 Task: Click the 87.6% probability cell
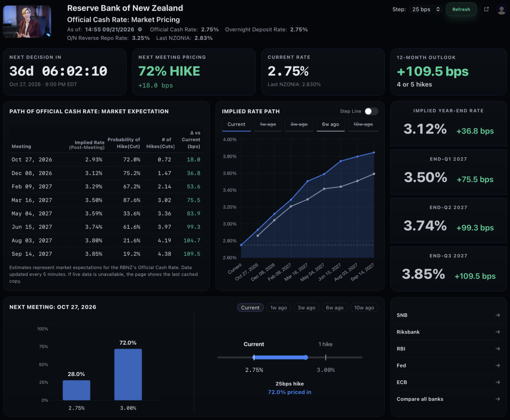click(131, 200)
